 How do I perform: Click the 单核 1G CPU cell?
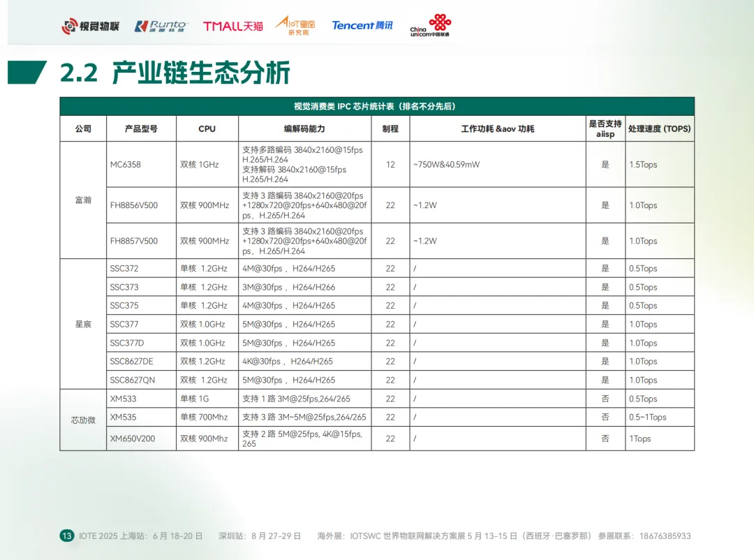tap(207, 399)
